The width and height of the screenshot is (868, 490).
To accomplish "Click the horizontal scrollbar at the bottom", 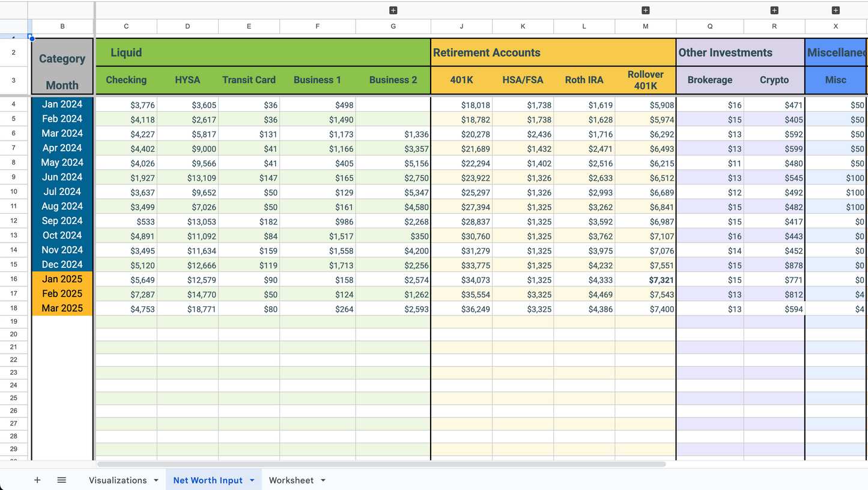I will point(381,464).
